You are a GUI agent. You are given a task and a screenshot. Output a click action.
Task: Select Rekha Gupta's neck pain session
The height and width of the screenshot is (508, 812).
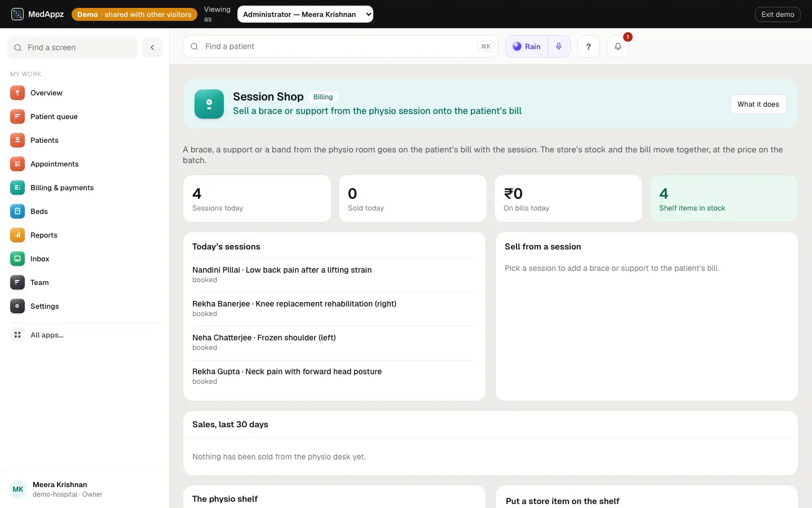[334, 376]
